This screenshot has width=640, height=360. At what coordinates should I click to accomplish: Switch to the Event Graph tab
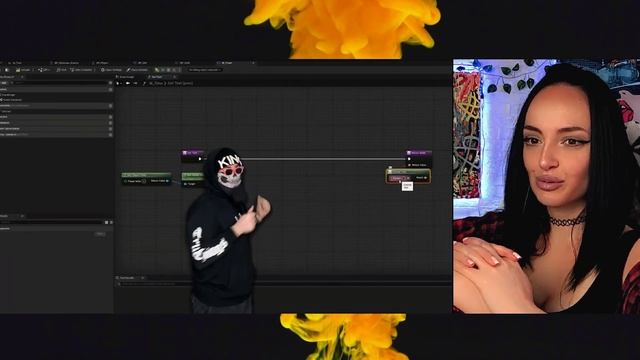(x=125, y=77)
